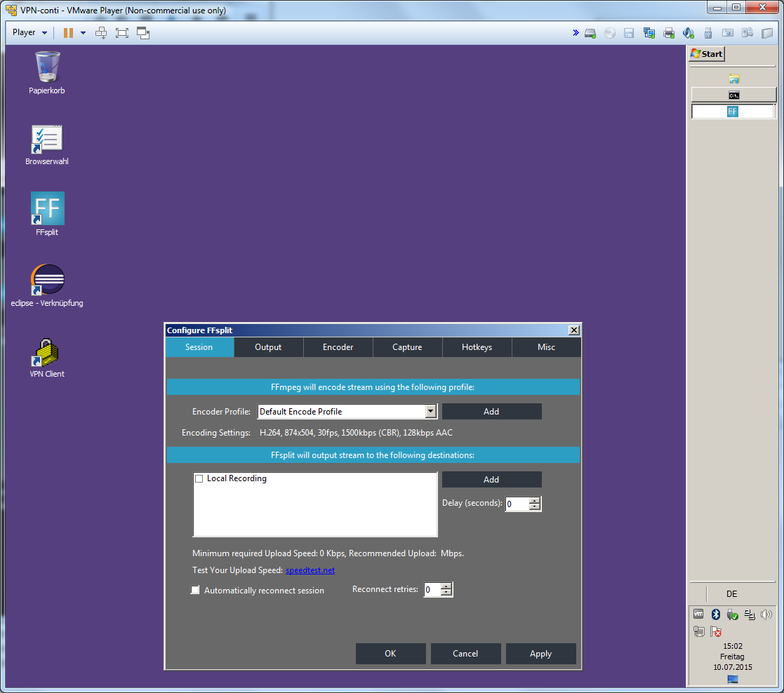The width and height of the screenshot is (784, 693).
Task: Click the VMware floppy drive icon
Action: click(629, 34)
